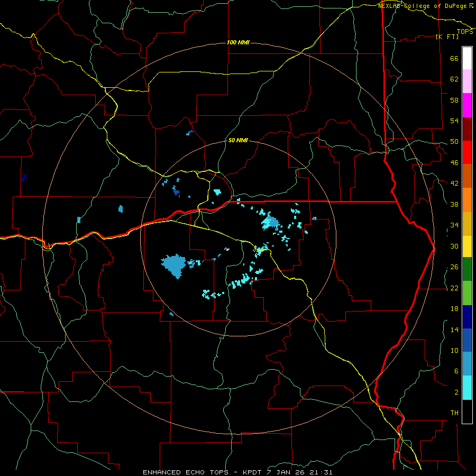Select the light pink legend swatch near 62
Screen dimensions: 476x476
click(467, 81)
